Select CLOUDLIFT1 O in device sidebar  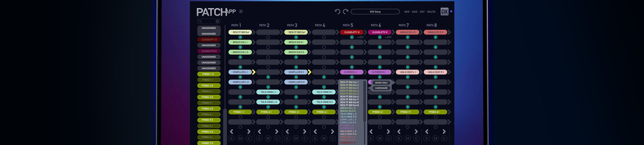coord(209,40)
